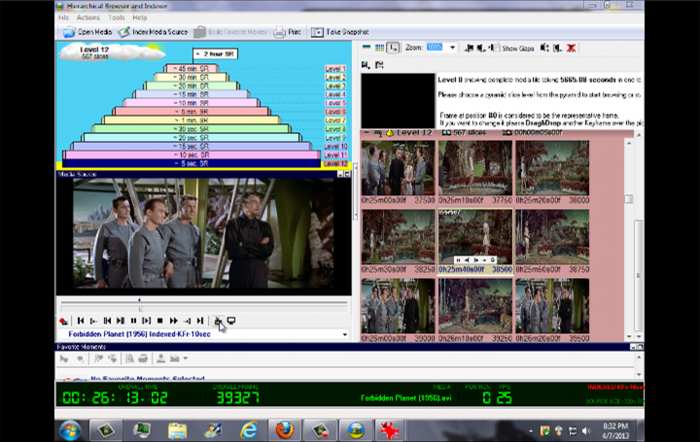Select the 2 hour SR pyramid top level
This screenshot has height=442, width=700.
[x=215, y=54]
